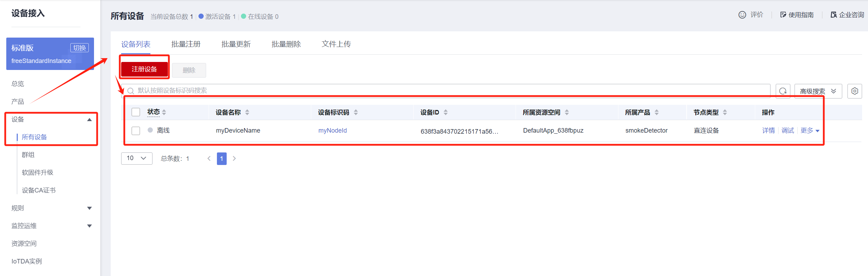Click the 当前设备总数 1 text
This screenshot has width=868, height=276.
coord(172,17)
